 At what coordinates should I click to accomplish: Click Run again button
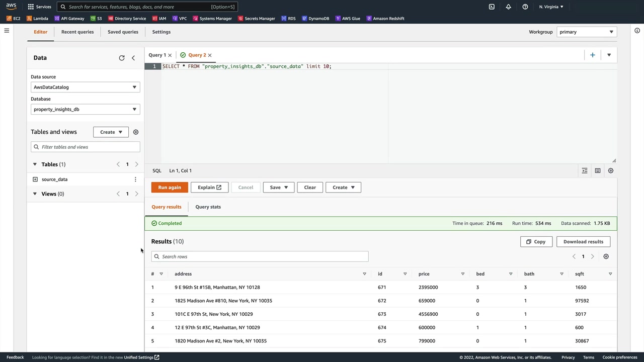[x=170, y=188]
